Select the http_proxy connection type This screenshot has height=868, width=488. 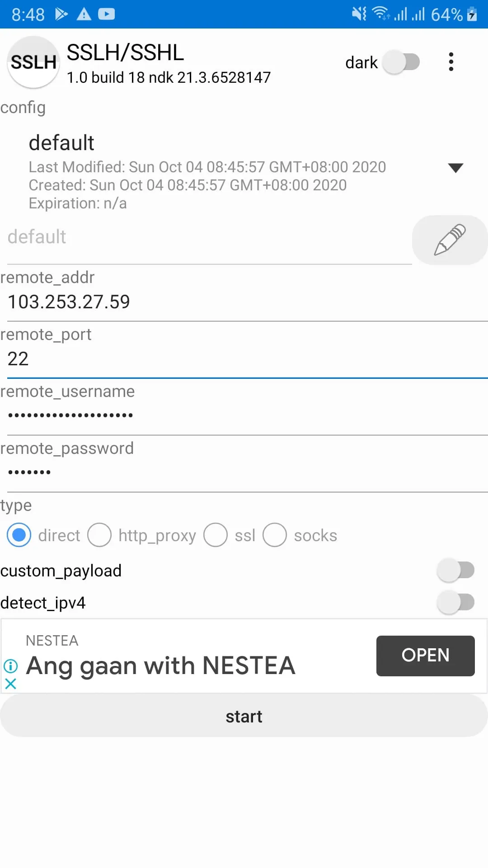tap(99, 535)
